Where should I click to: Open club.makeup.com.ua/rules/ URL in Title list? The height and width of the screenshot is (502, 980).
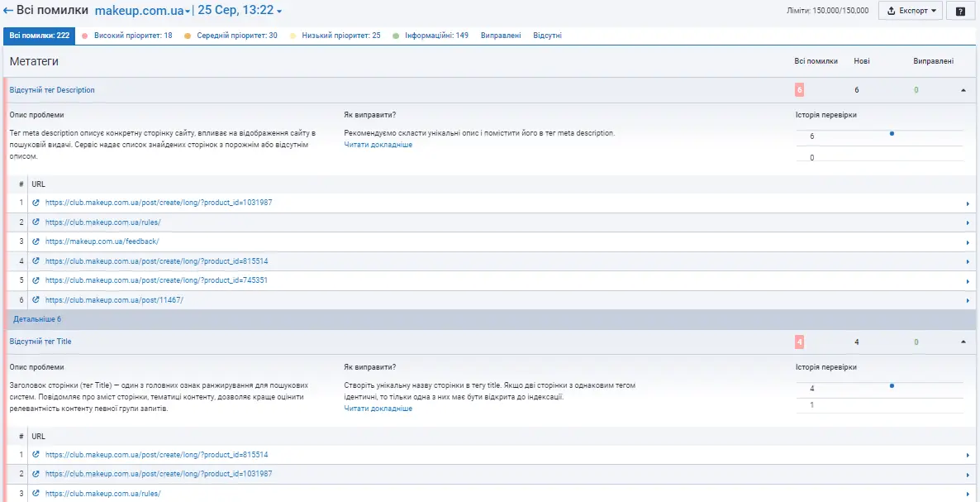102,493
